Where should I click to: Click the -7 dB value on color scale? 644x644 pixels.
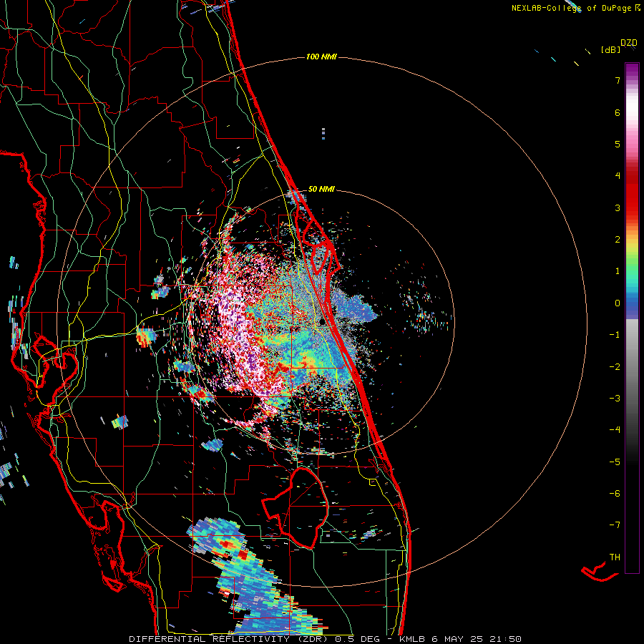(615, 525)
